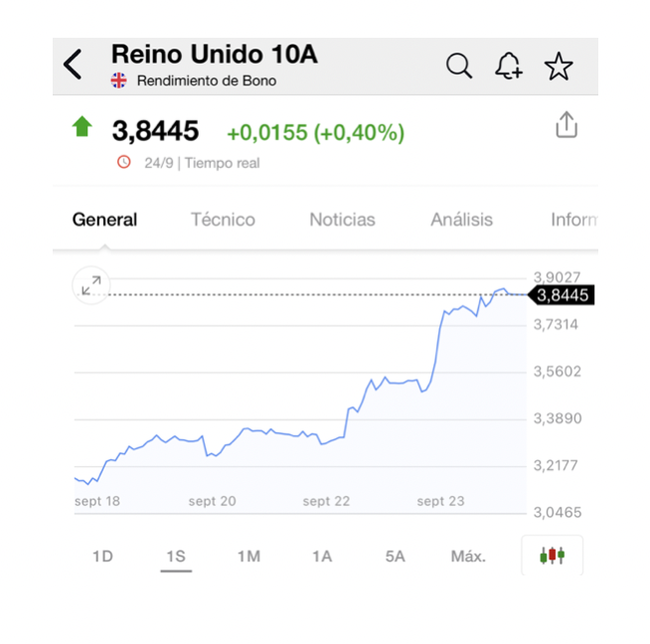Show the Máx. chart history
The width and height of the screenshot is (650, 644).
pos(468,557)
